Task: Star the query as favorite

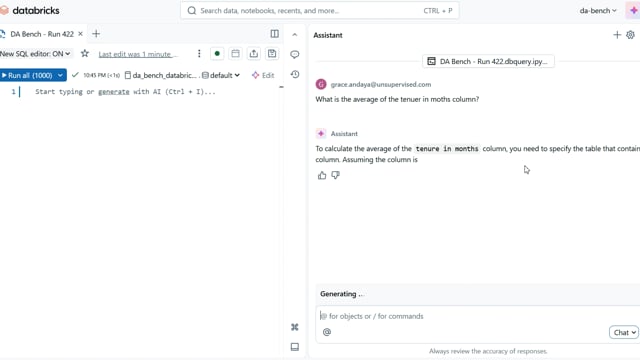Action: pos(84,53)
